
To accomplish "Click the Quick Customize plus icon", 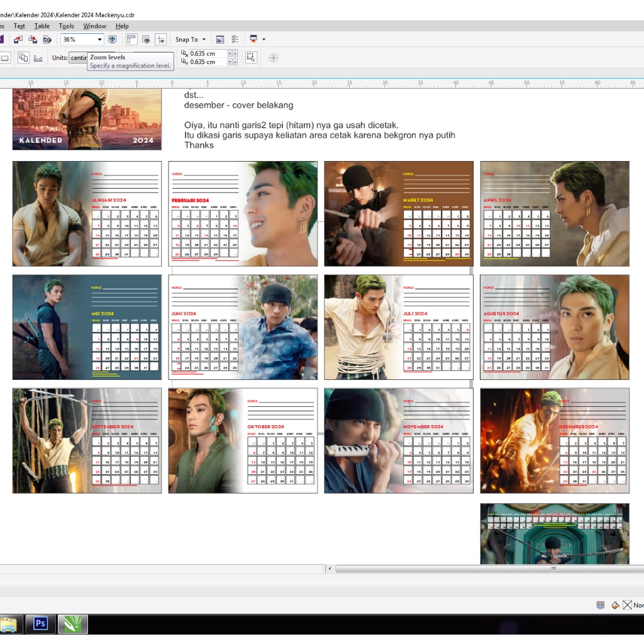I will point(274,58).
